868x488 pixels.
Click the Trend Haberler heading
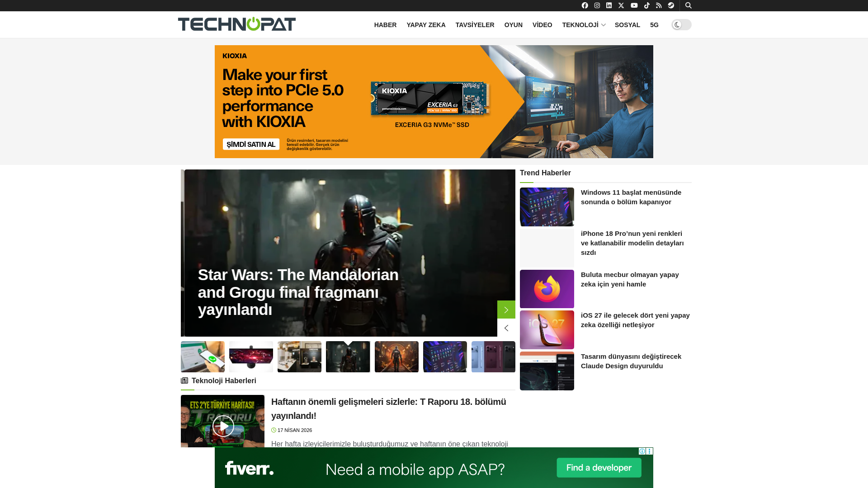pos(545,173)
